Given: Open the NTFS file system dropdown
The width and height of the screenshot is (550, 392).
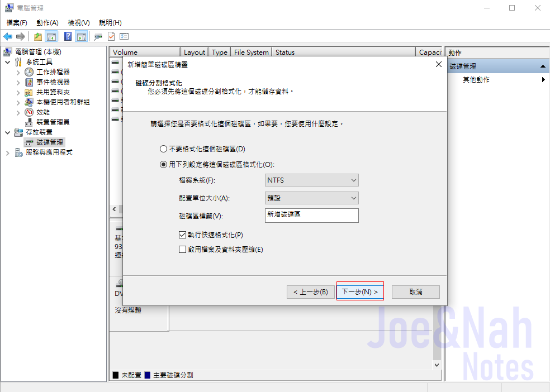Looking at the screenshot, I should tap(311, 180).
